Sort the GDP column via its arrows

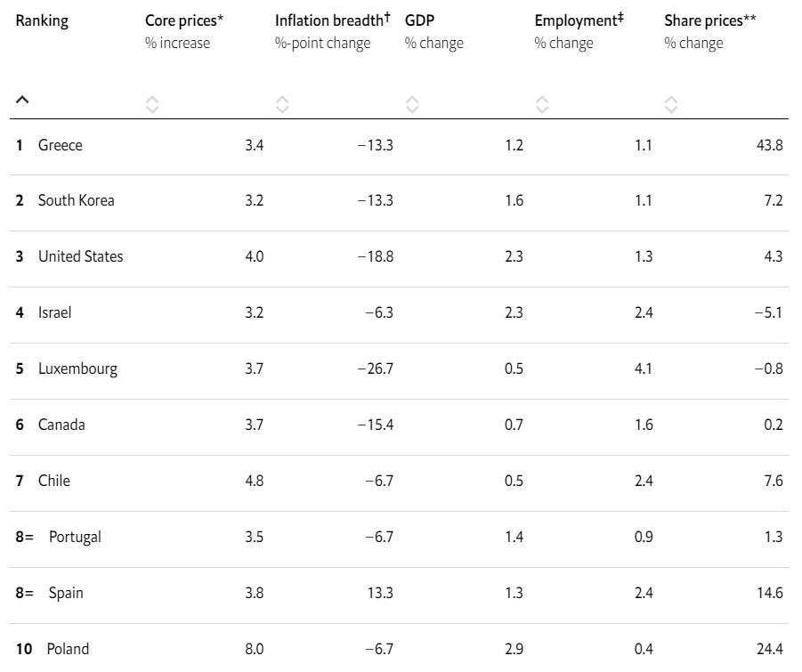click(412, 104)
